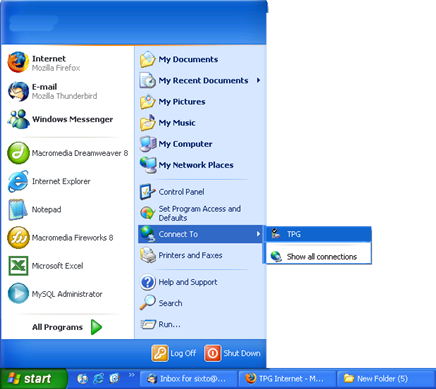Launch Mozilla Thunderbird E-mail icon

18,91
